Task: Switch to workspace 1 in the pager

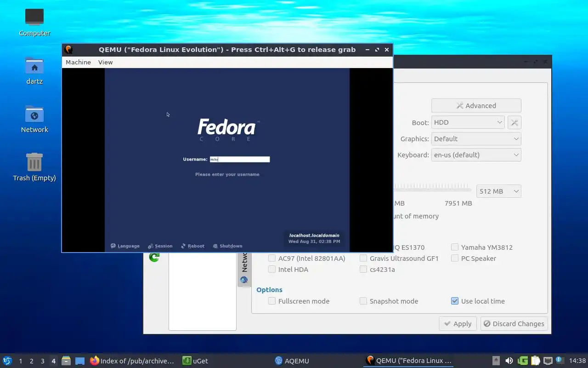Action: 20,361
